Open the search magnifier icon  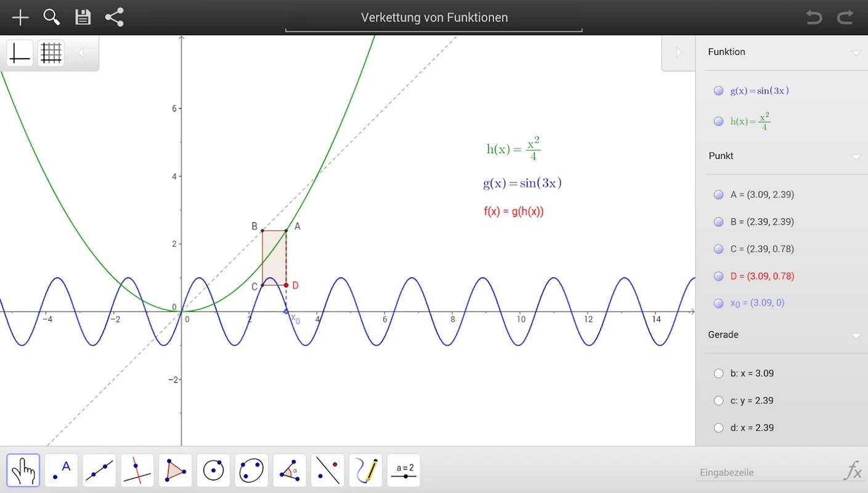pyautogui.click(x=52, y=17)
